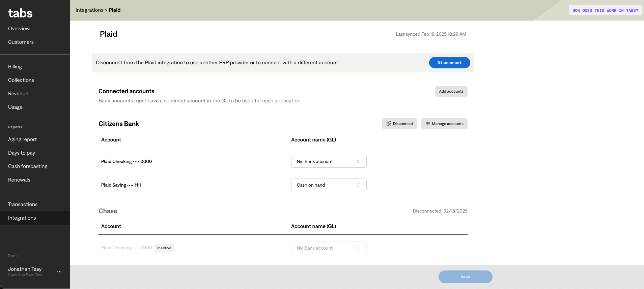Open Collections from the sidebar
Viewport: 644px width, 289px height.
(21, 80)
